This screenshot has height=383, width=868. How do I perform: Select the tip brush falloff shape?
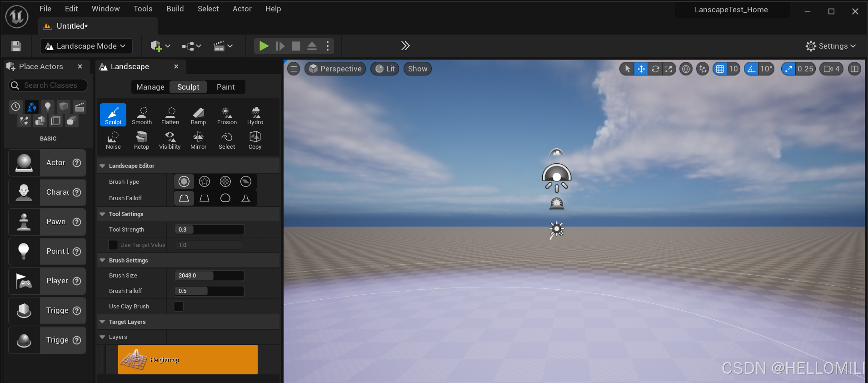(246, 198)
